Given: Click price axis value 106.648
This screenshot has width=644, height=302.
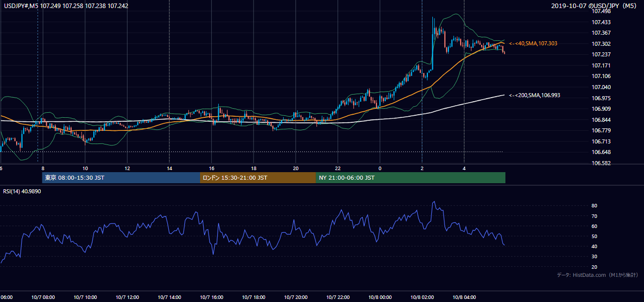Looking at the screenshot, I should 601,152.
